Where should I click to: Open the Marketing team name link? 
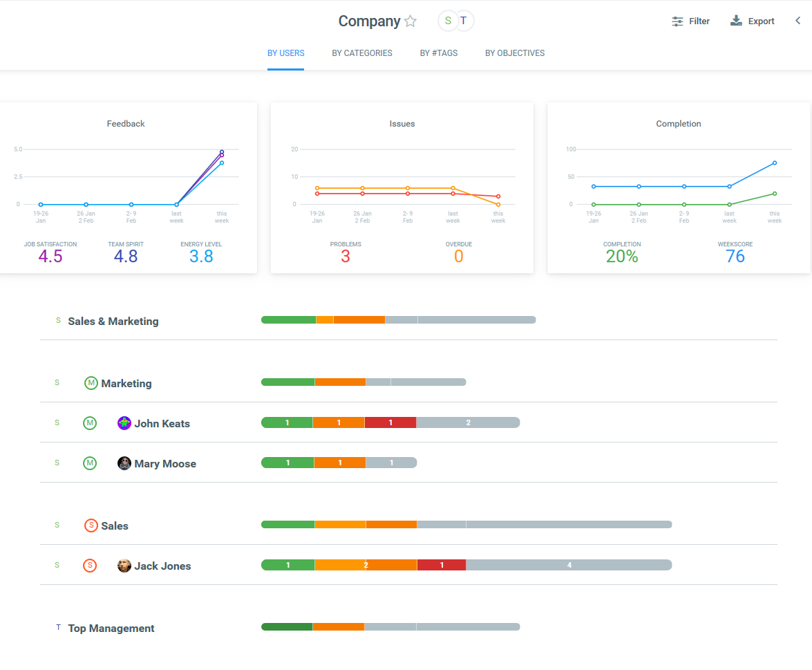pyautogui.click(x=126, y=384)
